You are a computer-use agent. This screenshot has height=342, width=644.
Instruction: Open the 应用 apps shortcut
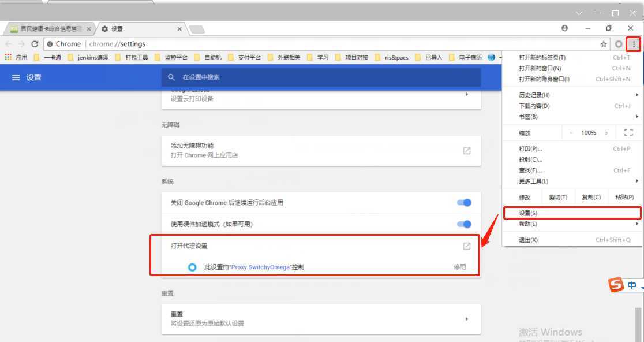(16, 57)
